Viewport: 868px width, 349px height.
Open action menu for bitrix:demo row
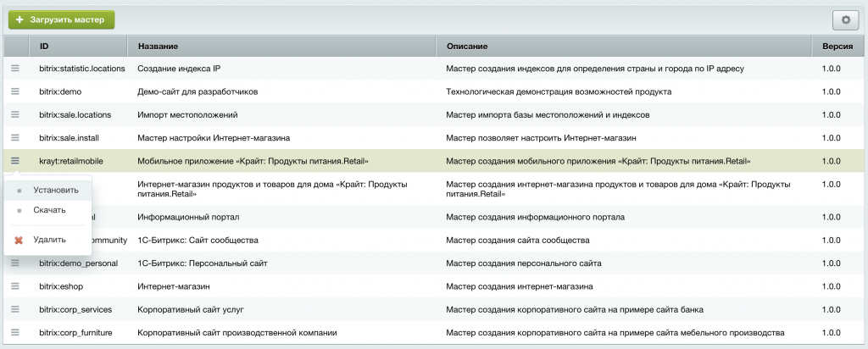pyautogui.click(x=15, y=91)
